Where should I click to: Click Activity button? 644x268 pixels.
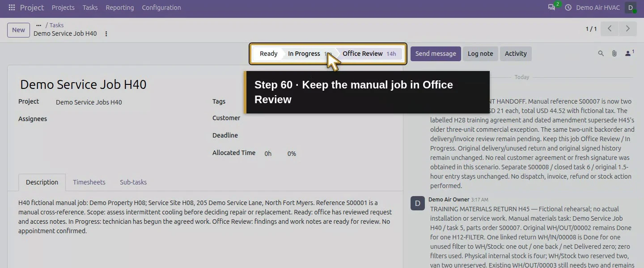click(x=516, y=54)
